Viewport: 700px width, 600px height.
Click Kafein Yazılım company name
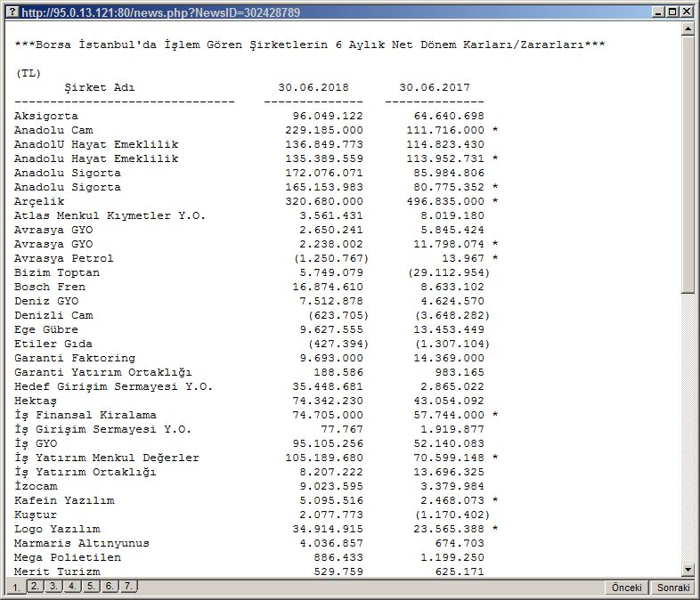pos(64,501)
